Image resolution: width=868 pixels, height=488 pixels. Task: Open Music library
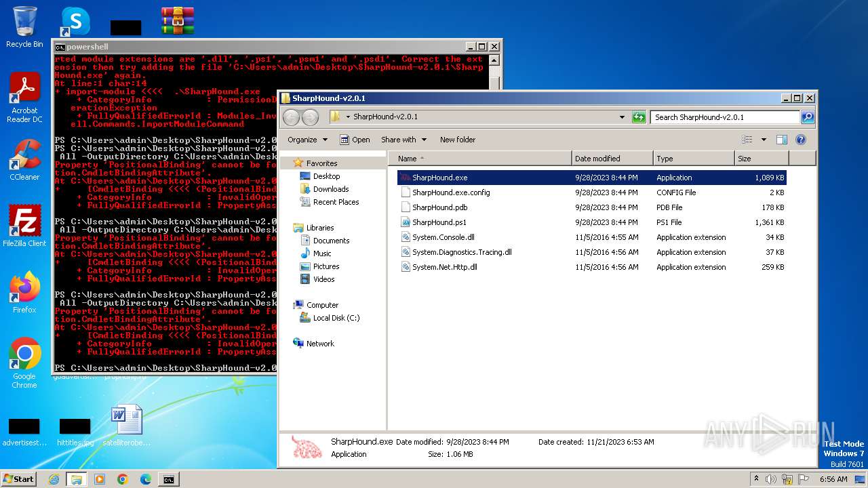[322, 253]
